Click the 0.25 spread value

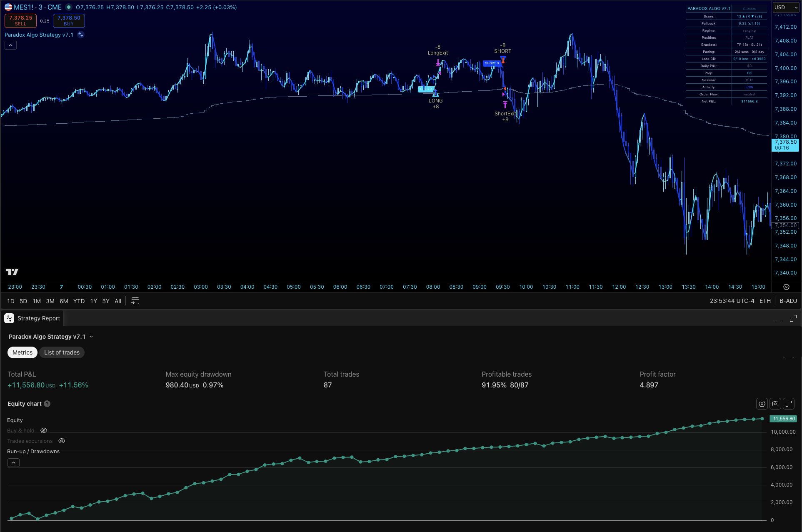click(45, 21)
